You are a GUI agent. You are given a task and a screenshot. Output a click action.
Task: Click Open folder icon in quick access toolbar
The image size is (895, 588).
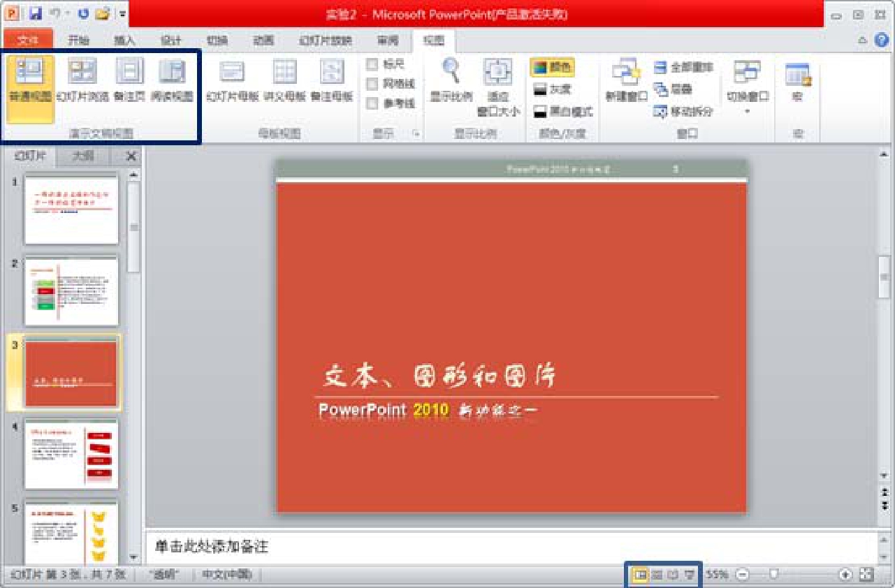click(x=103, y=13)
